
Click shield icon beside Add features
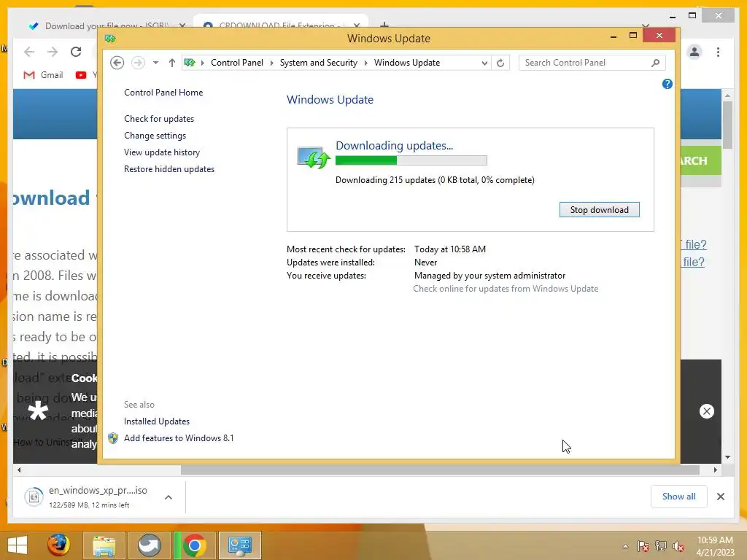[113, 438]
